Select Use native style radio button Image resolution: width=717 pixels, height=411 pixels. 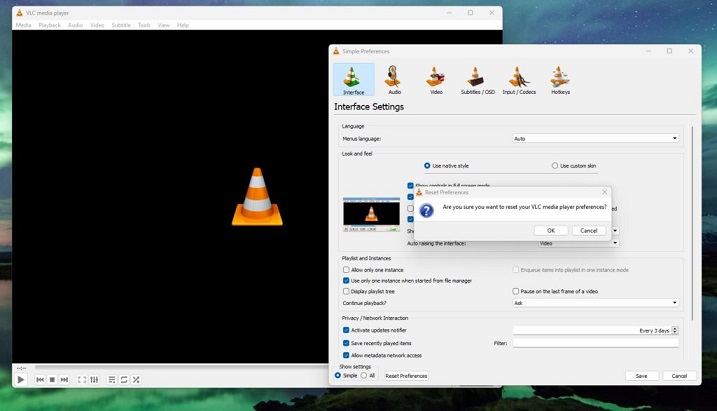(x=427, y=165)
